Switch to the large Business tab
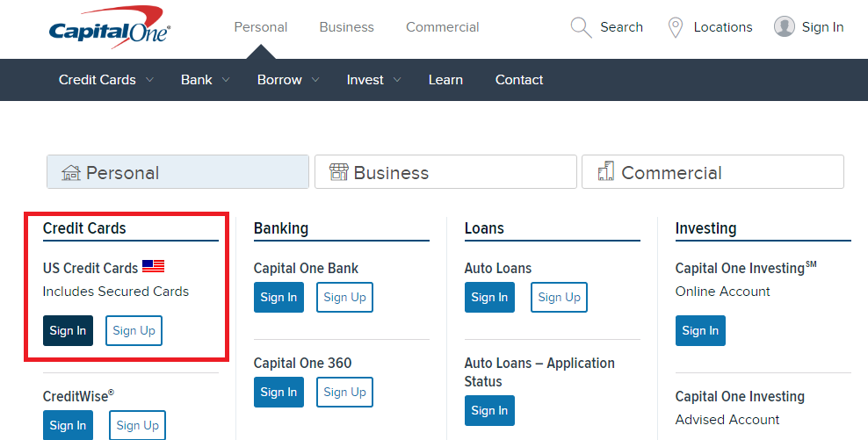Viewport: 868px width, 440px height. [x=445, y=172]
